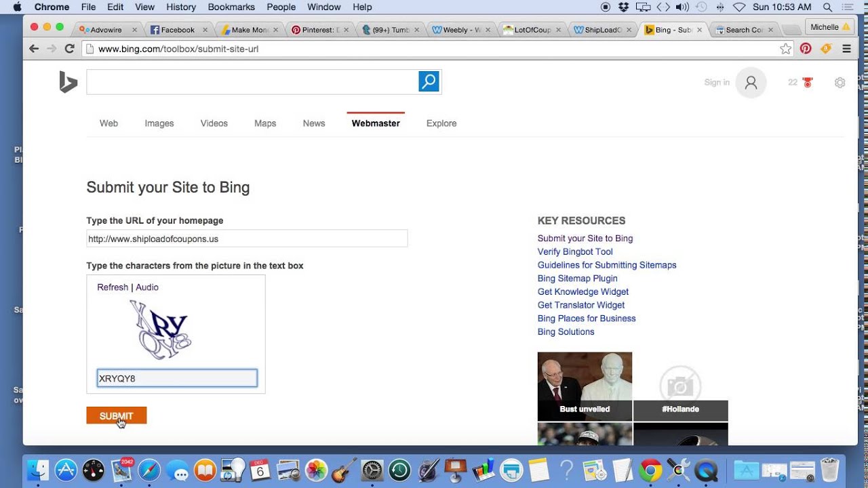Click the Bing search box
This screenshot has width=868, height=488.
(252, 82)
